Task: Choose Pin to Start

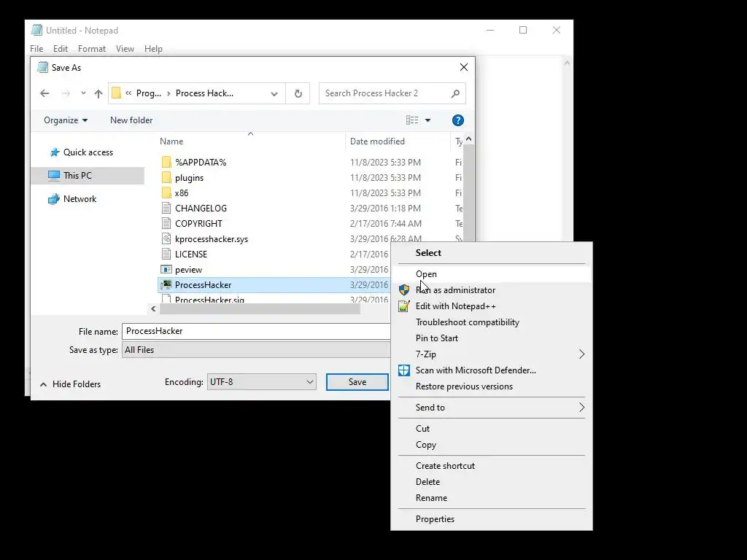Action: (492, 338)
